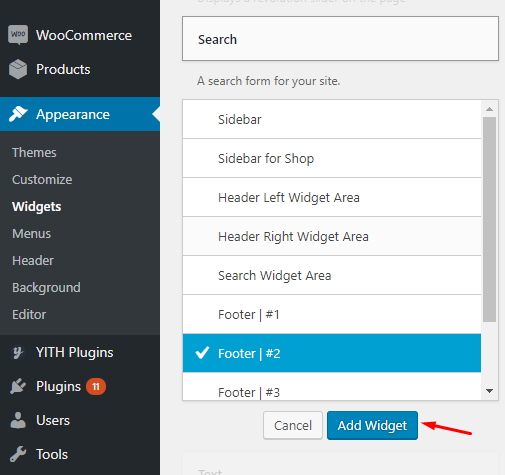Select Header Right Widget Area entry
This screenshot has height=475, width=505.
point(332,236)
